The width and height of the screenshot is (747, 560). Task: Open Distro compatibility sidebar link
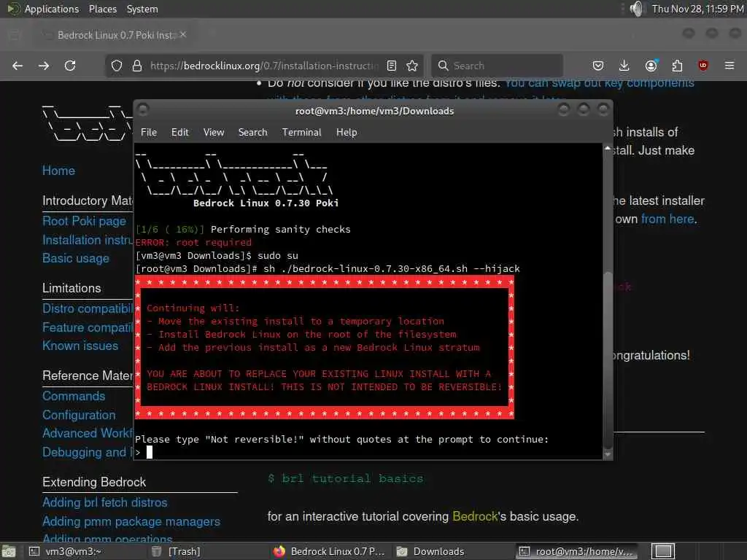pos(88,308)
